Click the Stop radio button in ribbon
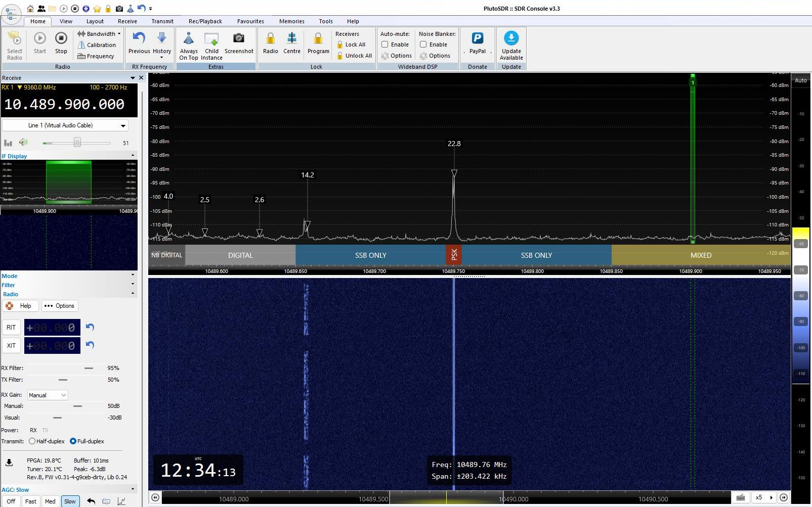 [61, 42]
